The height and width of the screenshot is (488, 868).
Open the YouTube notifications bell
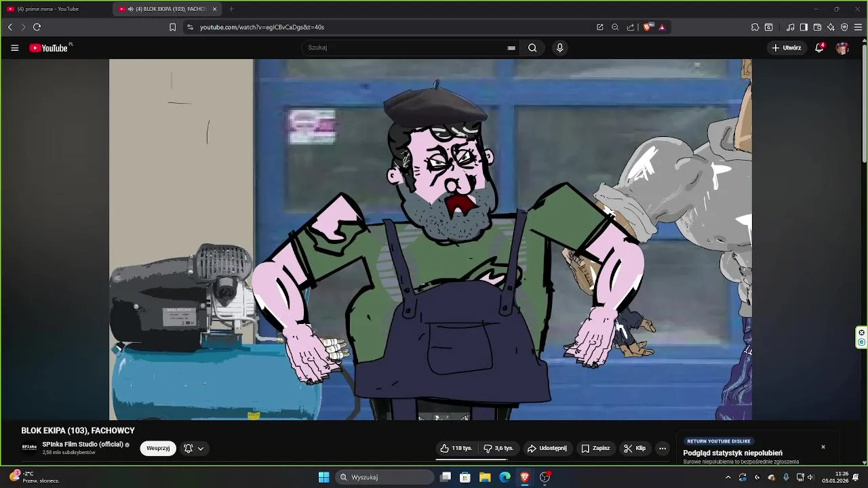(819, 48)
